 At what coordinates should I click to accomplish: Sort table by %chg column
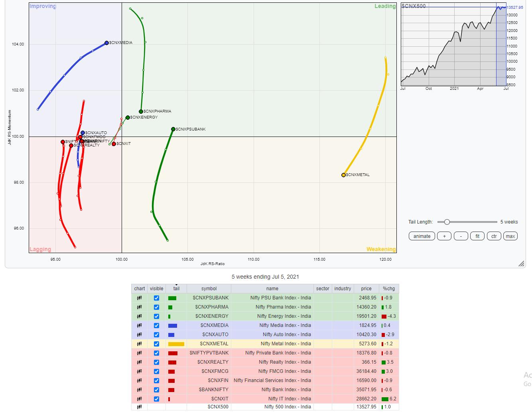pos(388,289)
